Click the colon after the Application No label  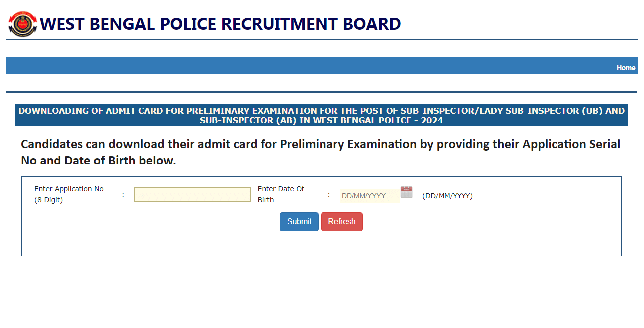tap(123, 194)
